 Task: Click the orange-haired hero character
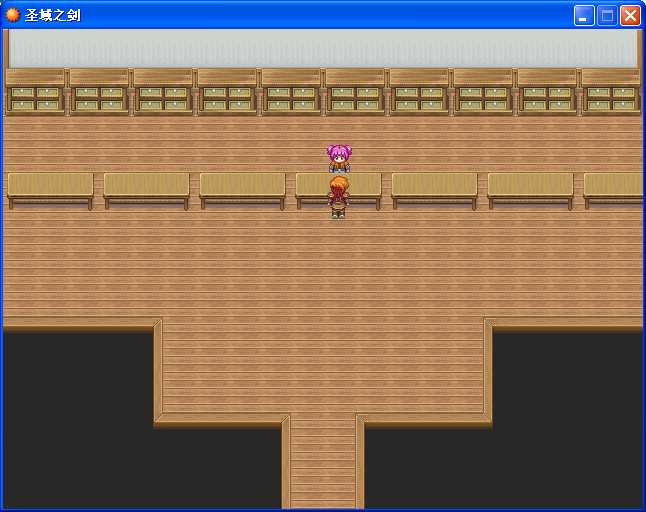click(x=339, y=197)
